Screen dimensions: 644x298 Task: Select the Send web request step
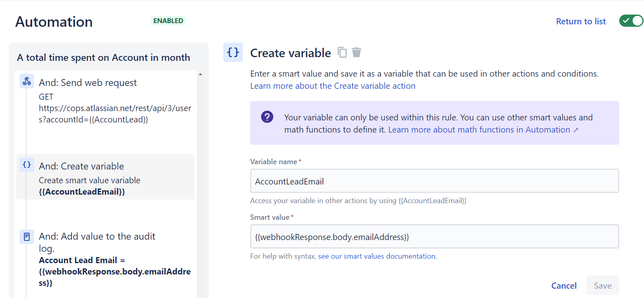pos(88,83)
